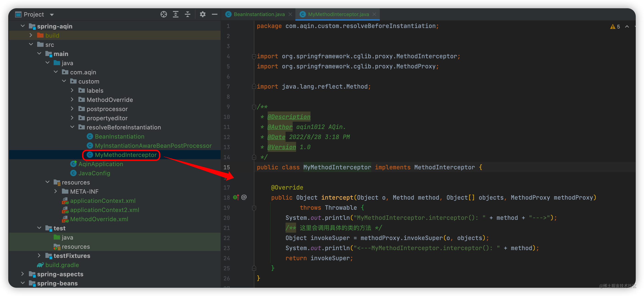Expand the build folder
Screen dimensions: 644x296
(x=31, y=35)
